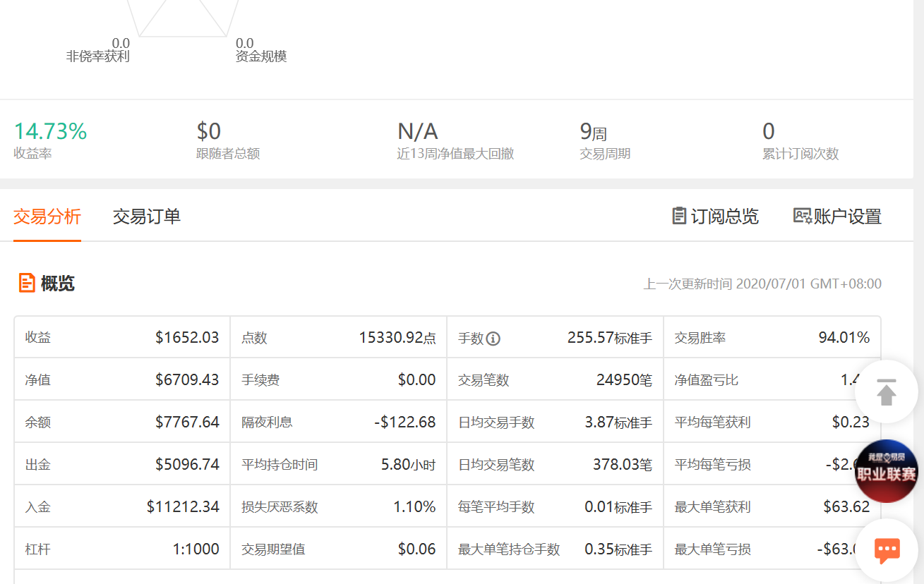Open 订阅总览 link
Viewport: 924px width, 584px height.
[x=715, y=217]
